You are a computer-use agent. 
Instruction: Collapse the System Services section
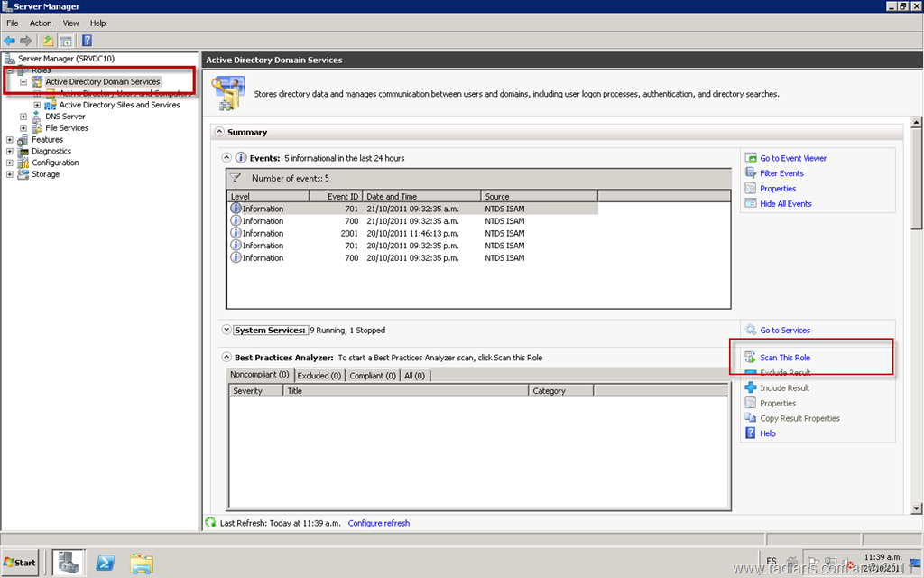point(226,331)
